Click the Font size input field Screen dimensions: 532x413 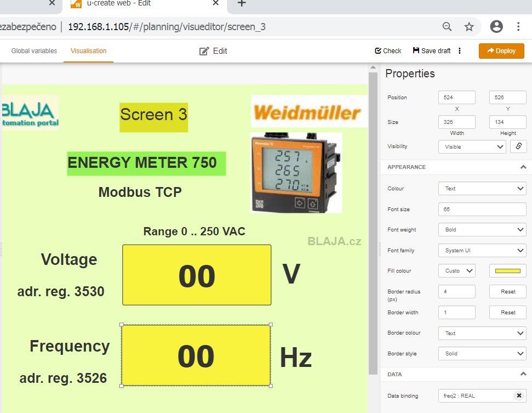(x=482, y=209)
